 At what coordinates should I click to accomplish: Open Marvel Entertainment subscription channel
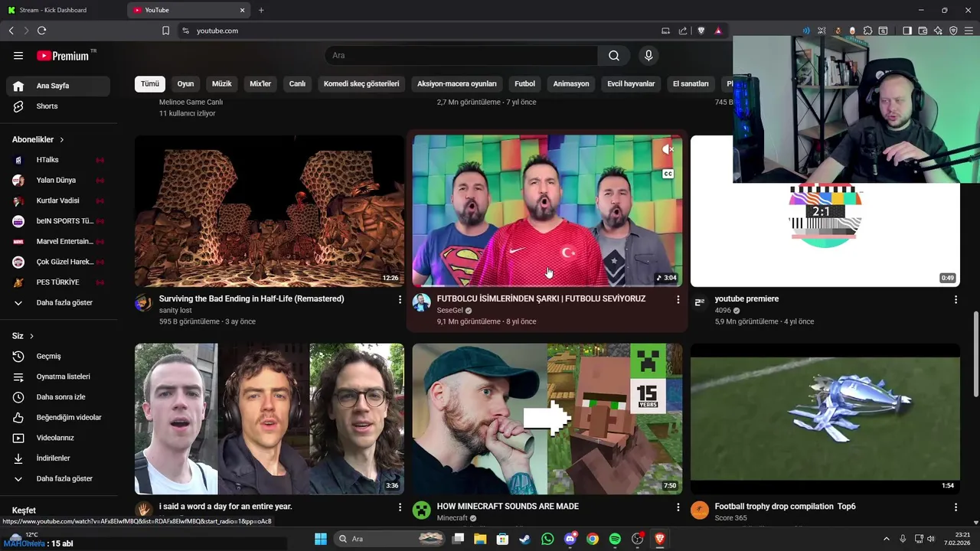coord(58,242)
